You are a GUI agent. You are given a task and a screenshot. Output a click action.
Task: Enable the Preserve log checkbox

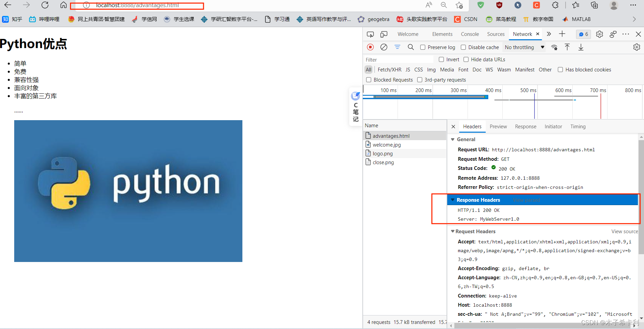[423, 47]
